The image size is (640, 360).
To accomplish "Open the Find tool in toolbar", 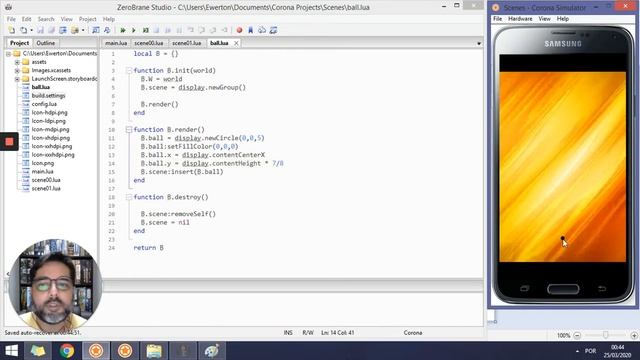I will [96, 30].
